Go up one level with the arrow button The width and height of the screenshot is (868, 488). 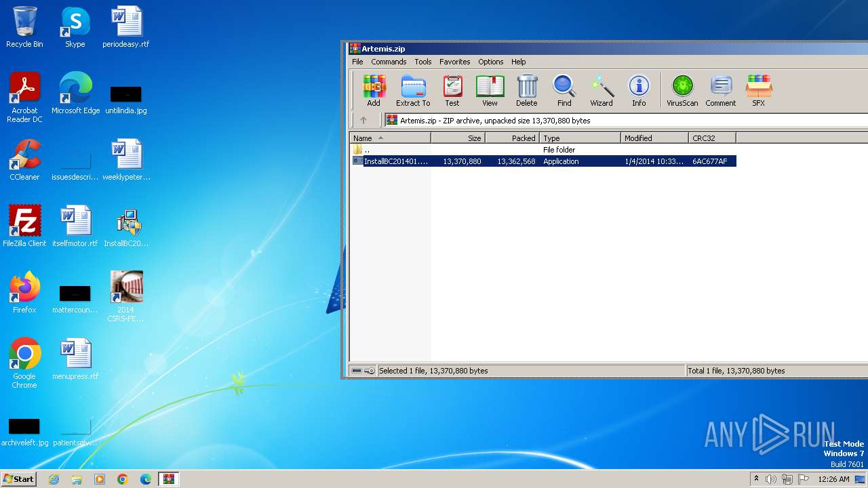(x=363, y=121)
